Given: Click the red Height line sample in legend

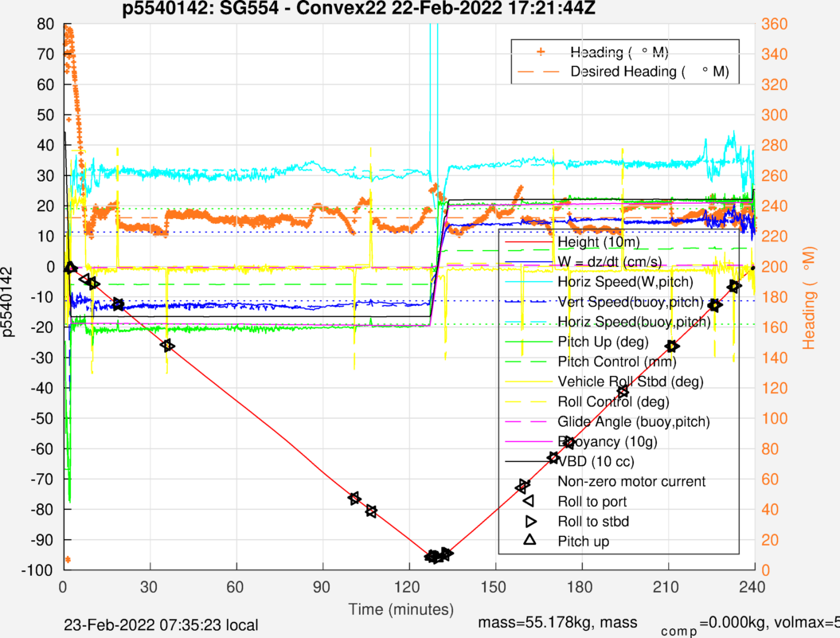Looking at the screenshot, I should 526,242.
